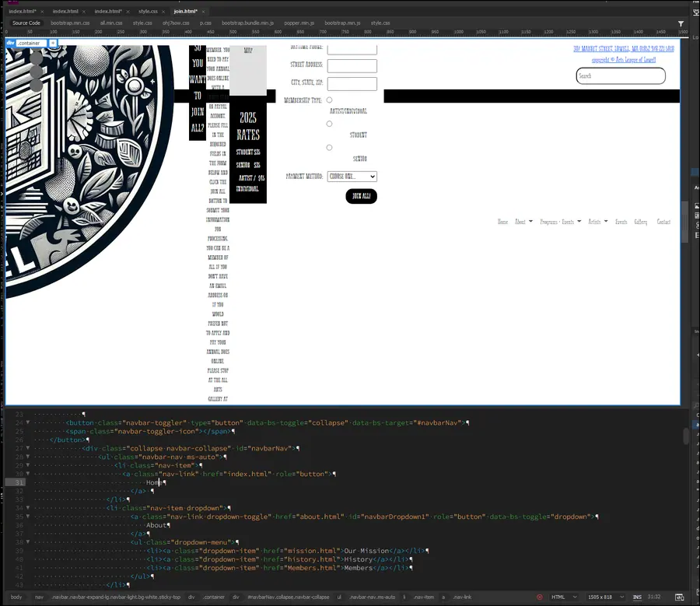Click the Street Address input field
The width and height of the screenshot is (700, 606).
[x=352, y=66]
